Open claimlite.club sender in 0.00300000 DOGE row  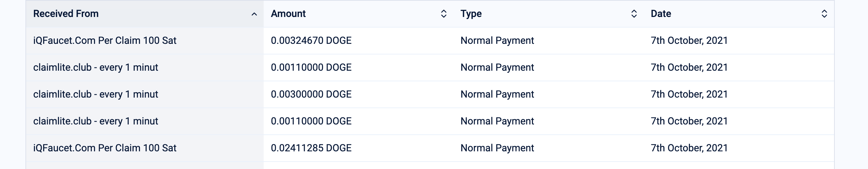[x=95, y=94]
